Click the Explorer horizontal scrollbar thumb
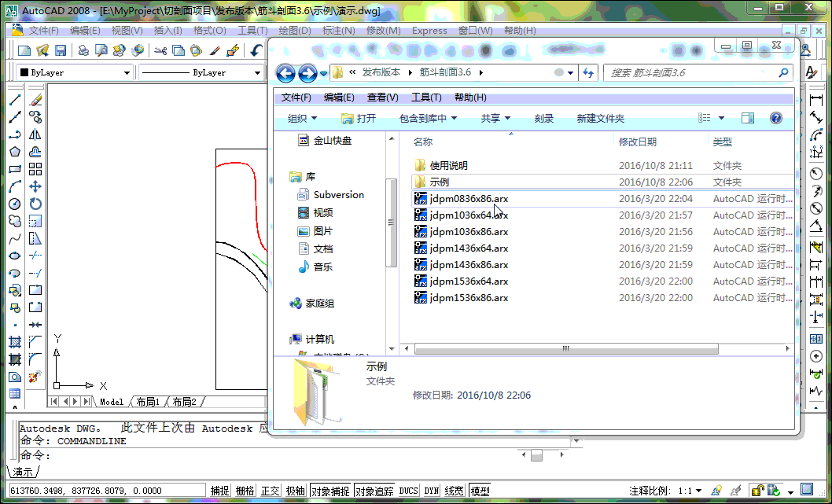Viewport: 832px width, 504px height. pos(566,348)
